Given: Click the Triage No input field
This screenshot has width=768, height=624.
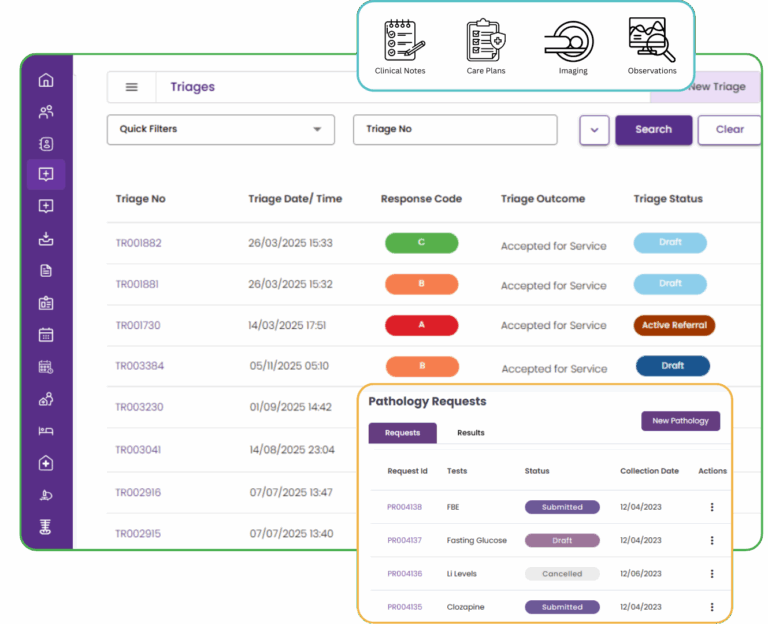Looking at the screenshot, I should point(455,130).
